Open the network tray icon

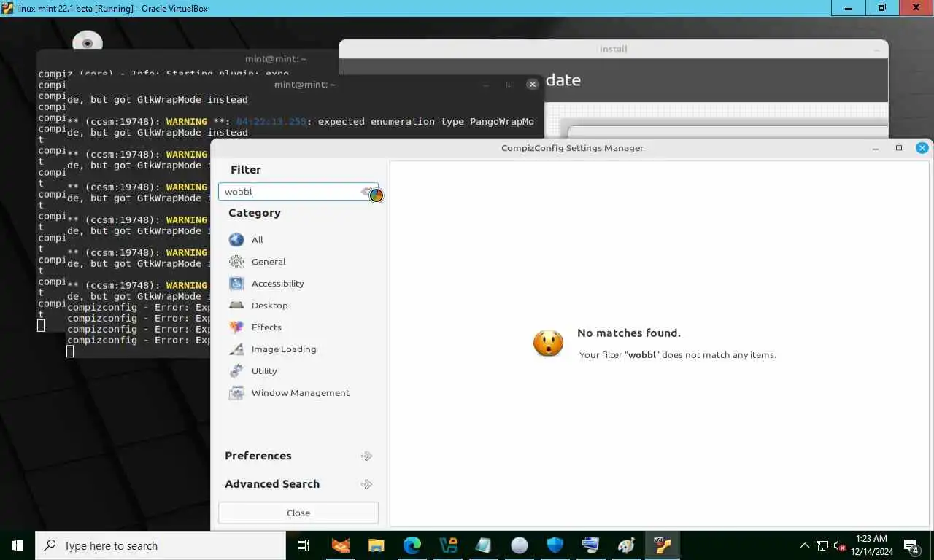[822, 545]
